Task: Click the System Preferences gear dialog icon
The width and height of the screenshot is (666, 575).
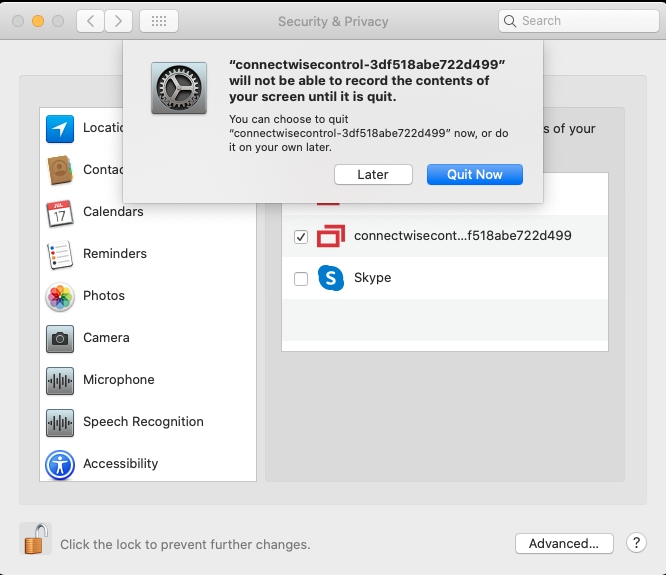Action: (x=179, y=88)
